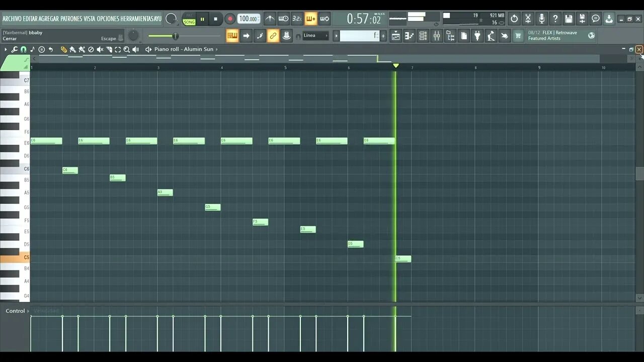Pause playback with the pause button
Viewport: 644px width, 362px height.
click(x=203, y=19)
